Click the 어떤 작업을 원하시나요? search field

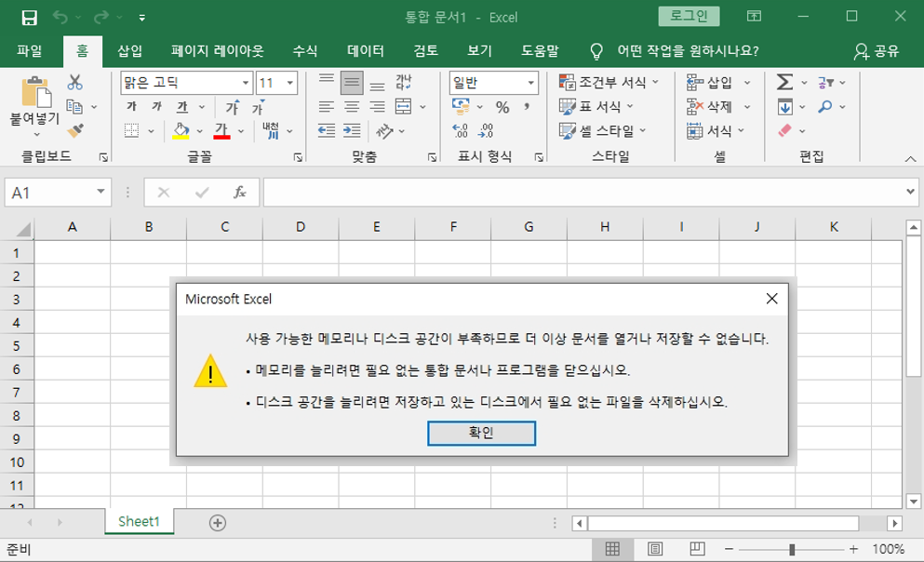[x=688, y=51]
